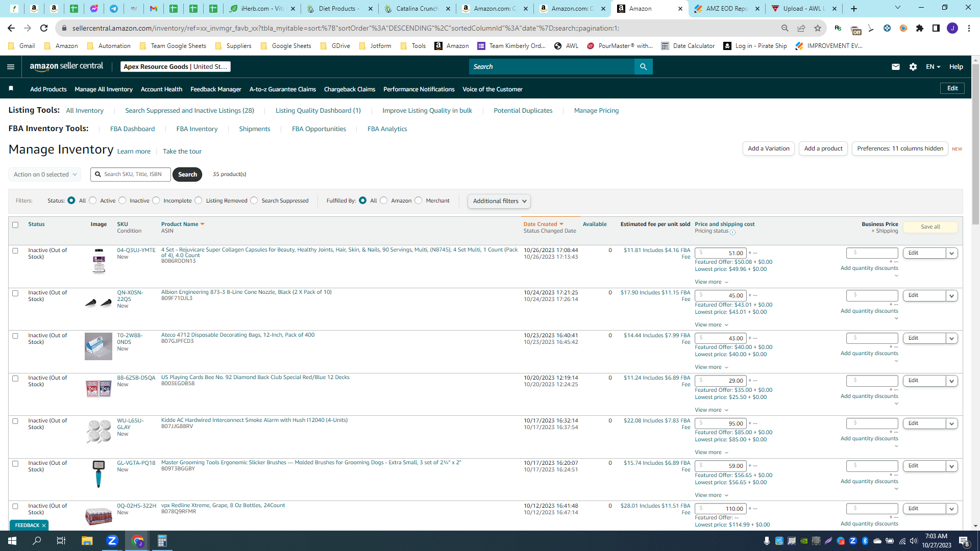Click the zoom magnifier in address bar
Screen dimensions: 980x551
pos(785,28)
